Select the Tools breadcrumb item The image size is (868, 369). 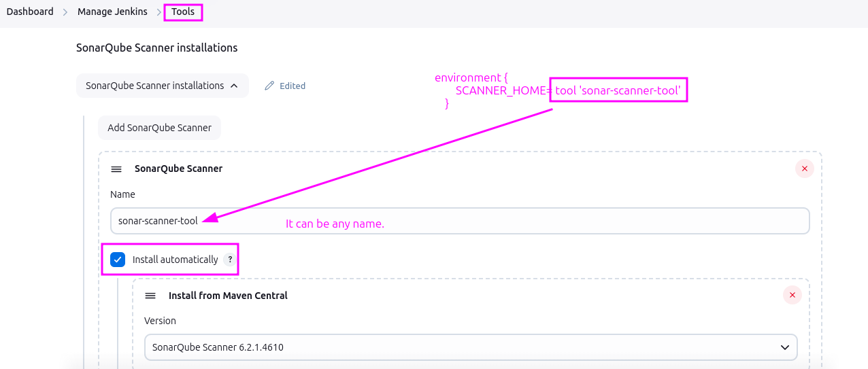click(183, 12)
